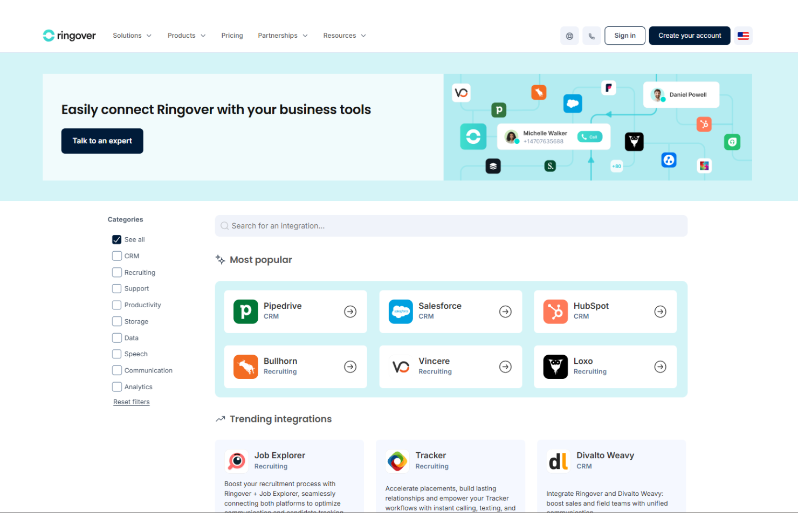This screenshot has width=798, height=532.
Task: Click the Salesforce cloud logo
Action: coord(401,312)
